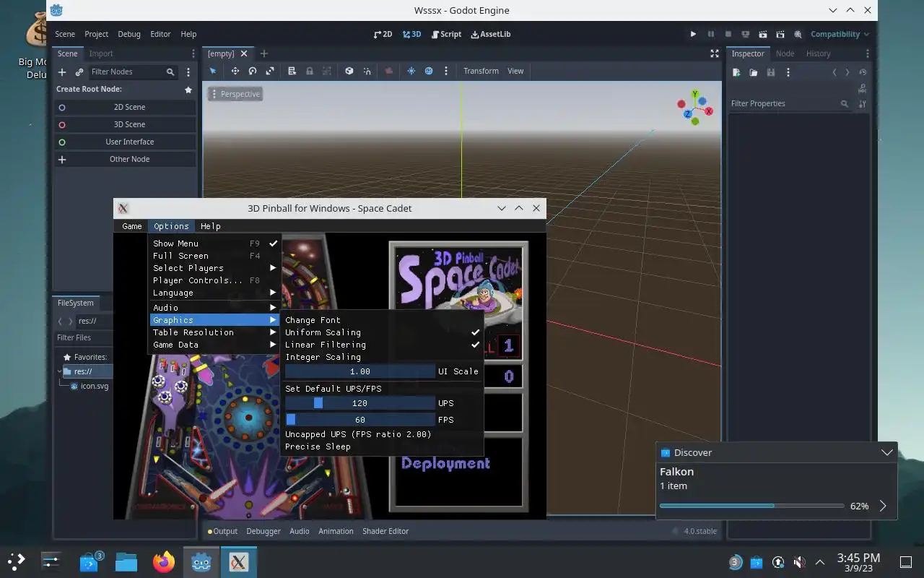Click the use local space cube icon
924x578 pixels.
pyautogui.click(x=349, y=71)
